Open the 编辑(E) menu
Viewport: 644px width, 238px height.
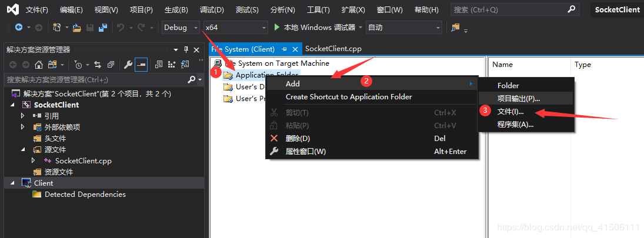(x=71, y=9)
